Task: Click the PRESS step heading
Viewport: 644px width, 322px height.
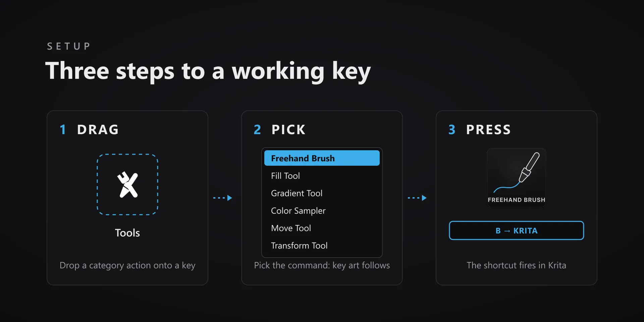Action: click(488, 129)
